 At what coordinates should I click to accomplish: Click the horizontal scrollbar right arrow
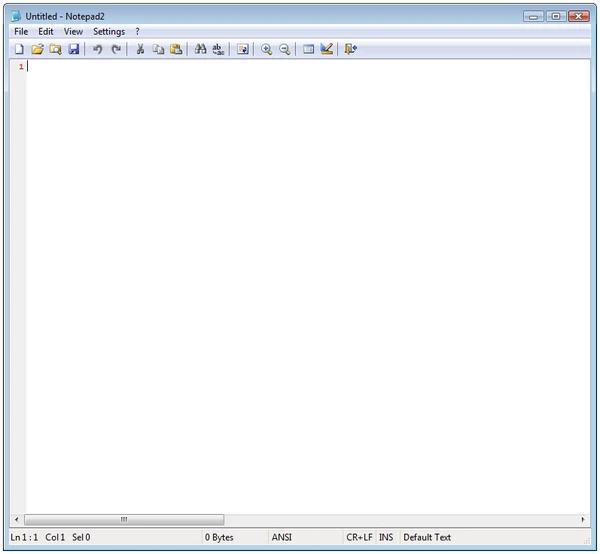[x=583, y=520]
